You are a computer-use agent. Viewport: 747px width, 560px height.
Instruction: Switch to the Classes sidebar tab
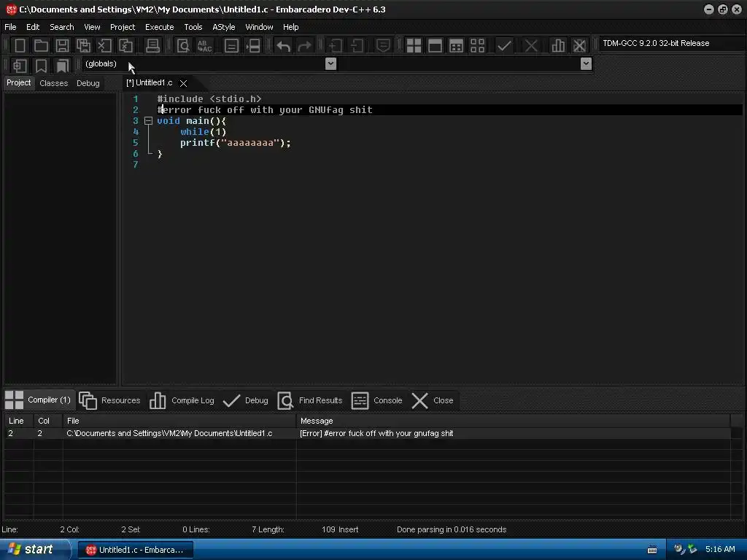[x=54, y=83]
